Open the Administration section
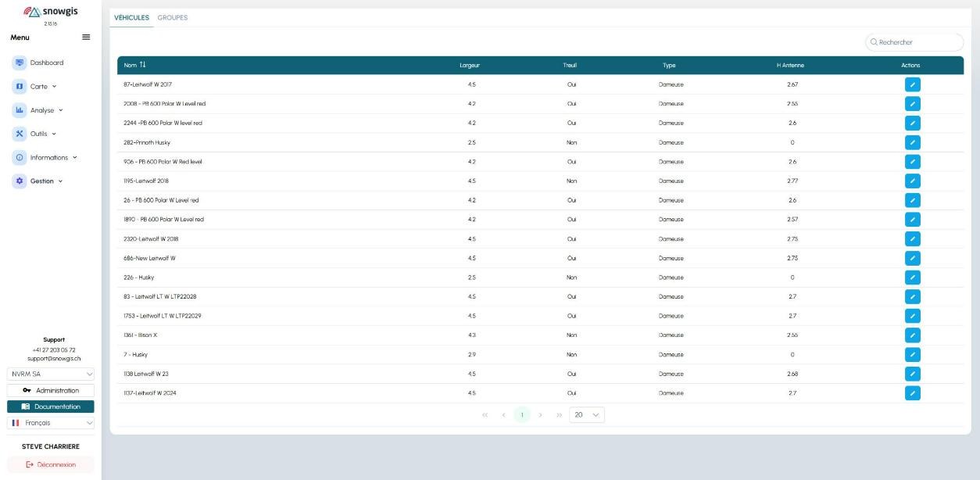The height and width of the screenshot is (480, 980). [51, 391]
